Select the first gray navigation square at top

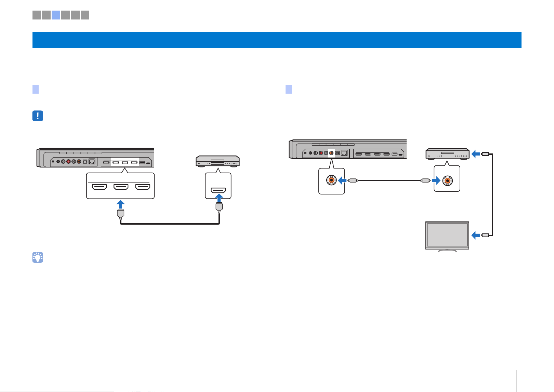(37, 15)
